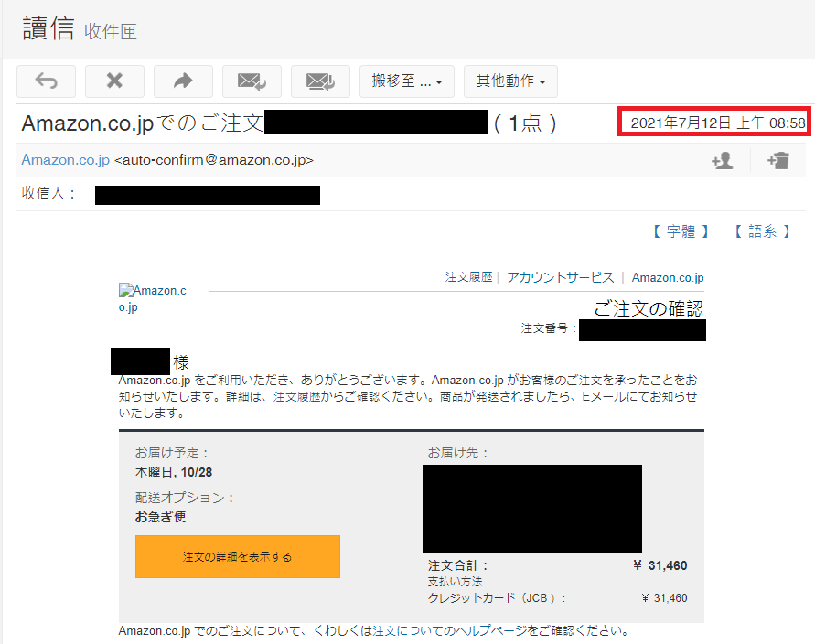Click add contact person icon
815x644 pixels.
click(723, 161)
